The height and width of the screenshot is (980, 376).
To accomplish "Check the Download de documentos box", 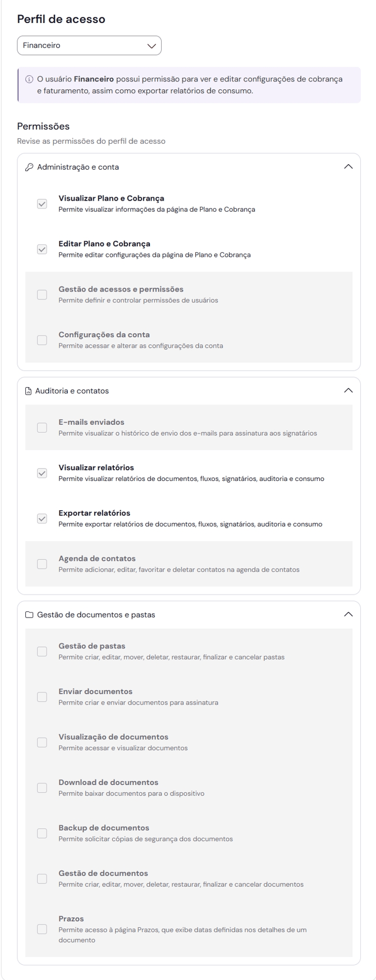I will [42, 788].
